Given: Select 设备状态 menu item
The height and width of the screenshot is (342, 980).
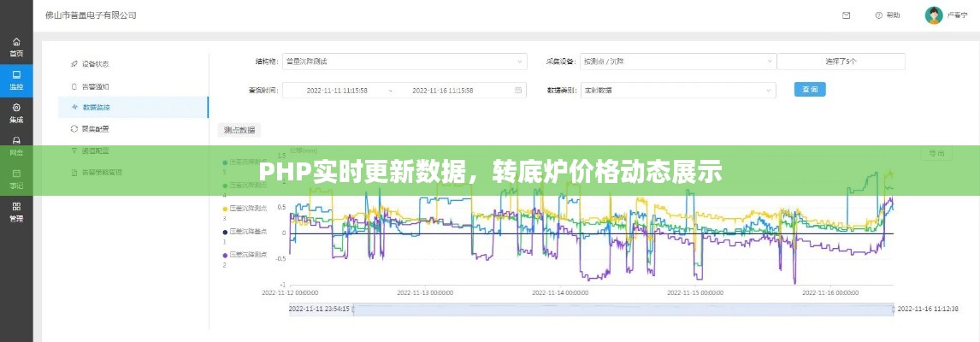Looking at the screenshot, I should pyautogui.click(x=95, y=64).
